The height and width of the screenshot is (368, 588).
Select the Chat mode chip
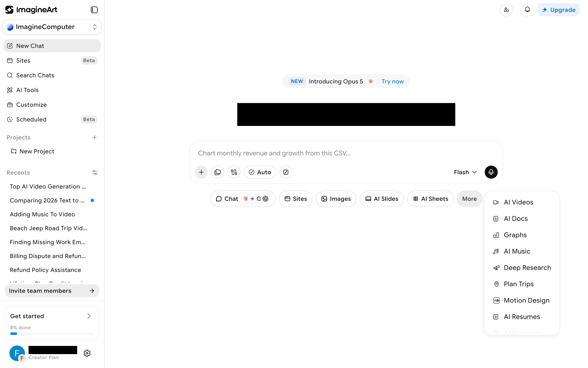click(243, 199)
